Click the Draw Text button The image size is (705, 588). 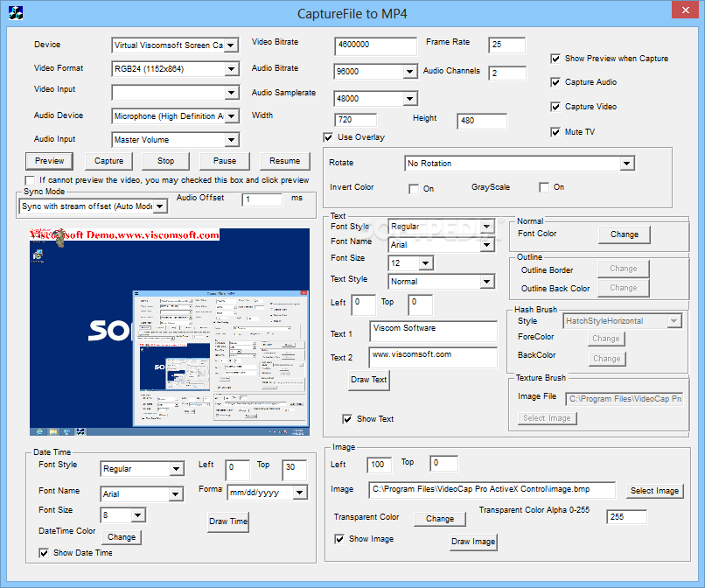point(369,380)
